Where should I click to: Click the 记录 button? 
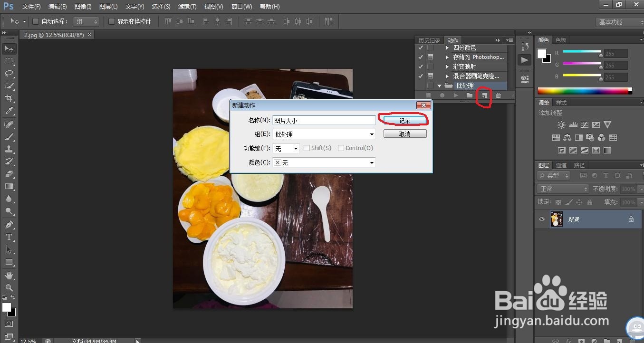coord(405,121)
